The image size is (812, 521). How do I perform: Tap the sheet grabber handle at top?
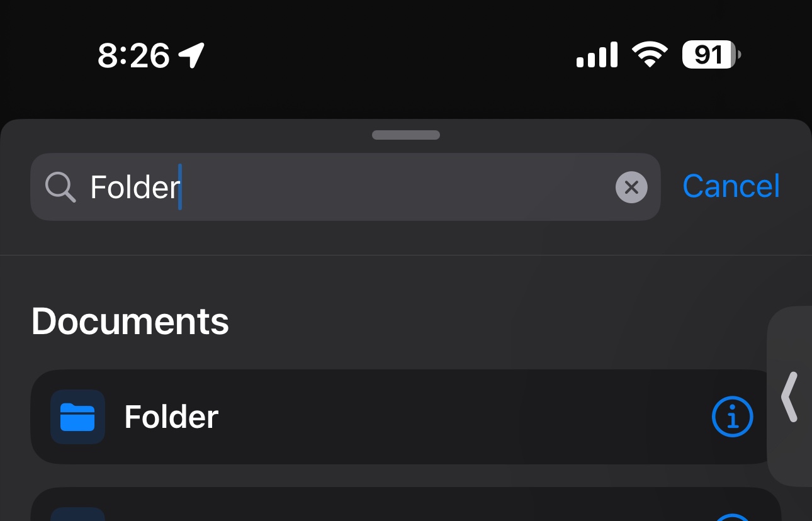tap(405, 135)
